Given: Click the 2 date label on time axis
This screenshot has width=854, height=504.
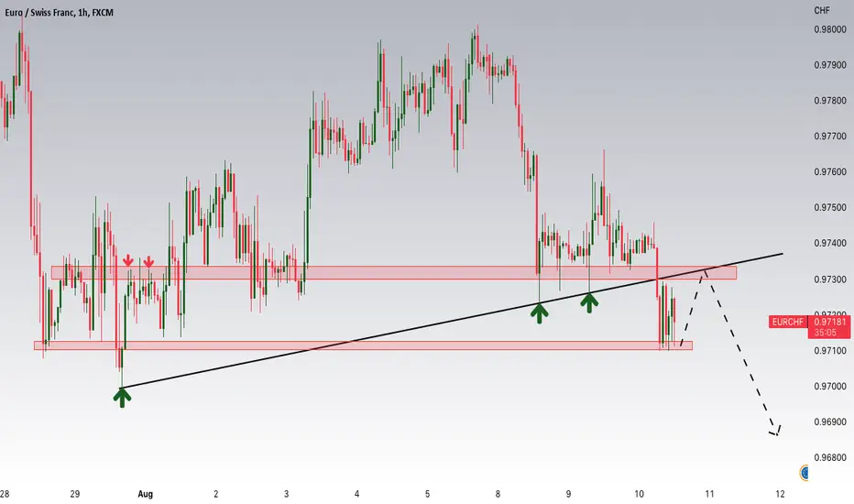Looking at the screenshot, I should [215, 494].
